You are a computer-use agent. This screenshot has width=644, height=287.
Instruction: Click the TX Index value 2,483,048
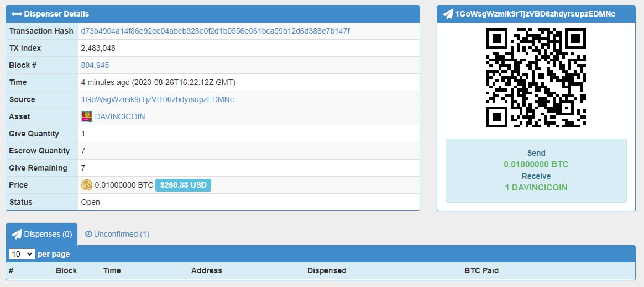98,48
